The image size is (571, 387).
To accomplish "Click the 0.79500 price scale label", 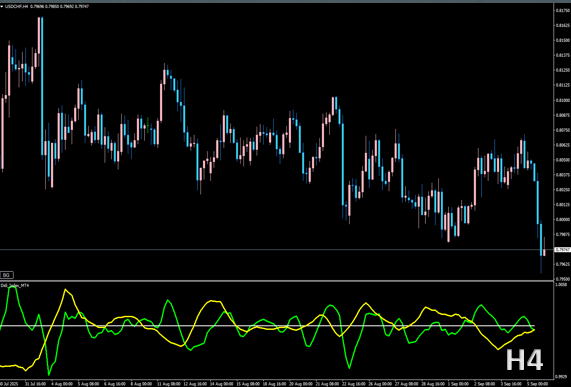I will point(563,279).
